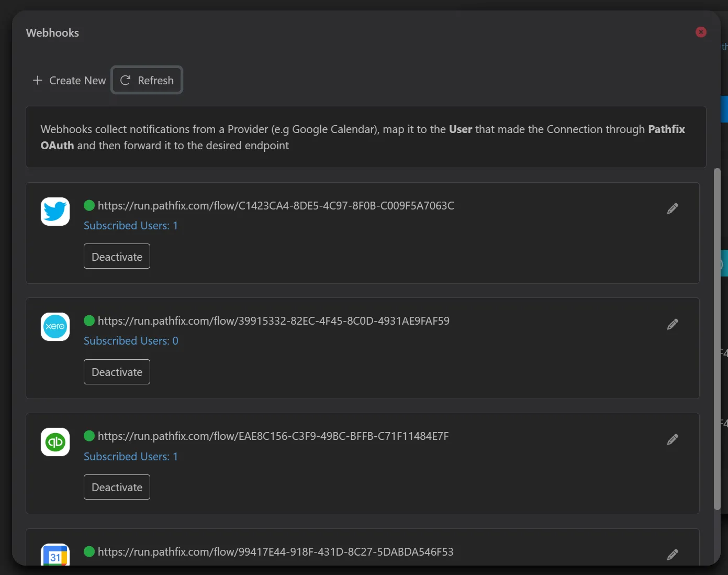Deactivate the Twitter webhook
This screenshot has height=575, width=728.
[117, 256]
